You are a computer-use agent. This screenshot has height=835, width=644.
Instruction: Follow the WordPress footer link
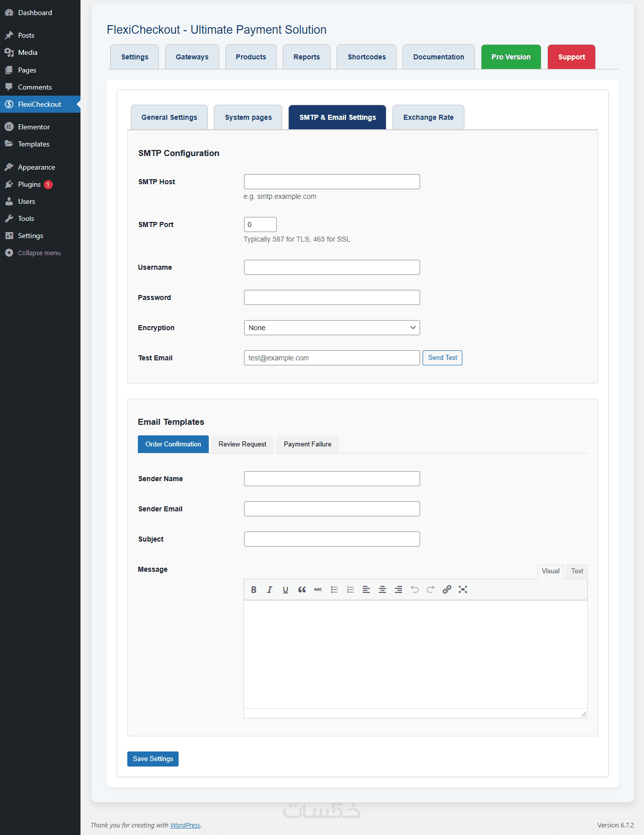185,825
